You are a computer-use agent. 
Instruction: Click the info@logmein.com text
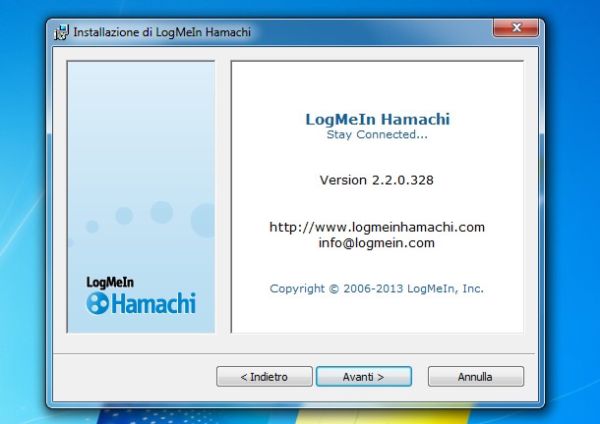[x=377, y=243]
